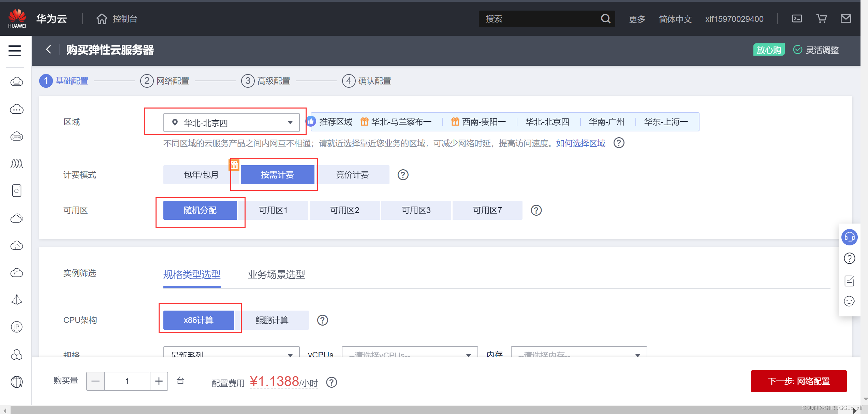
Task: Click the customer service headset icon
Action: tap(849, 237)
